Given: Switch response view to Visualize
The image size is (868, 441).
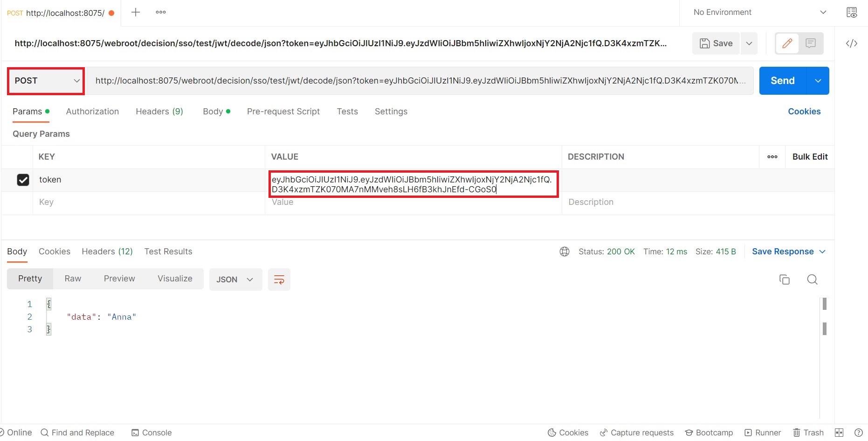Looking at the screenshot, I should pyautogui.click(x=175, y=279).
